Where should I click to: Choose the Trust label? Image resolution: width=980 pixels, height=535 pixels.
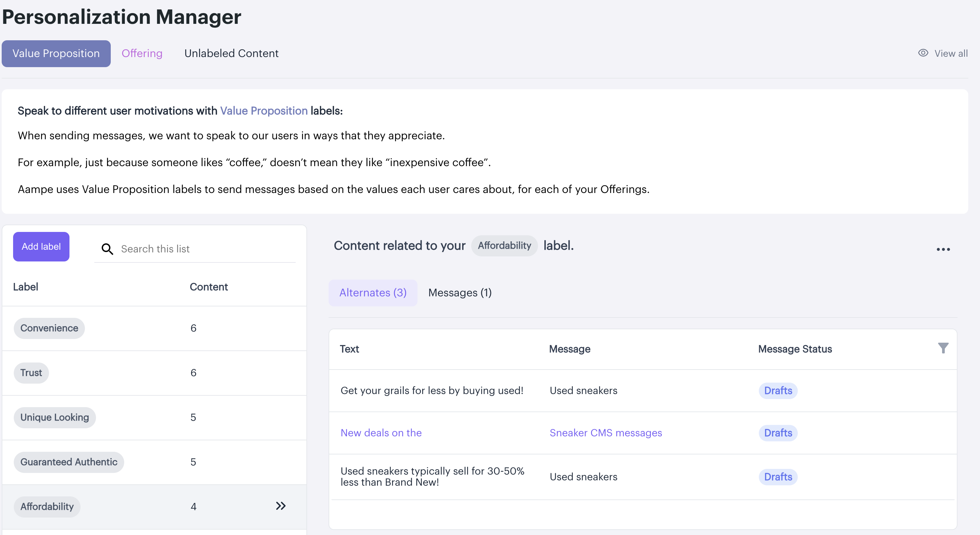coord(31,373)
